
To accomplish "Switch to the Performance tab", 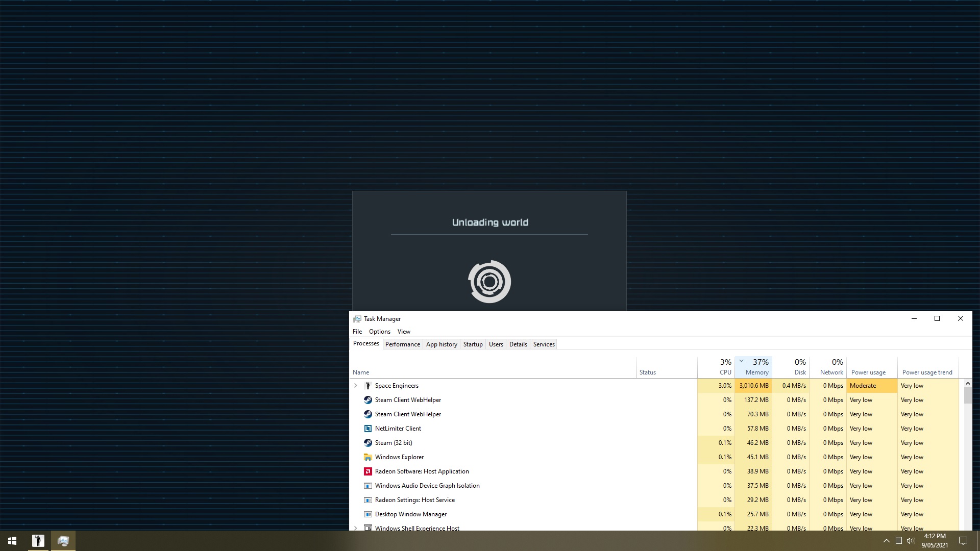I will [x=402, y=344].
